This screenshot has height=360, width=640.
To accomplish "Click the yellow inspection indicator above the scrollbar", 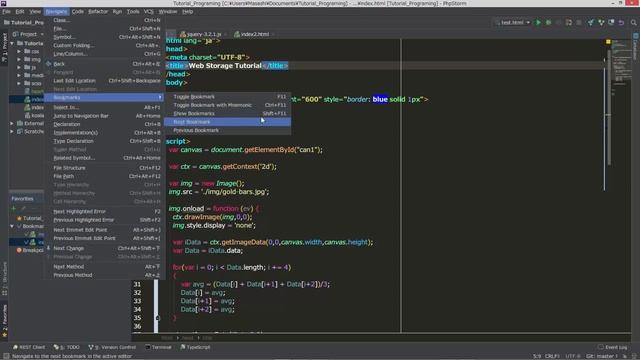I will [608, 42].
